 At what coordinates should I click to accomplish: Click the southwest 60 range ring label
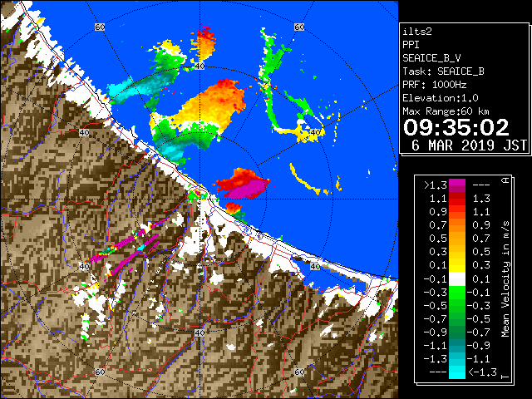100,372
